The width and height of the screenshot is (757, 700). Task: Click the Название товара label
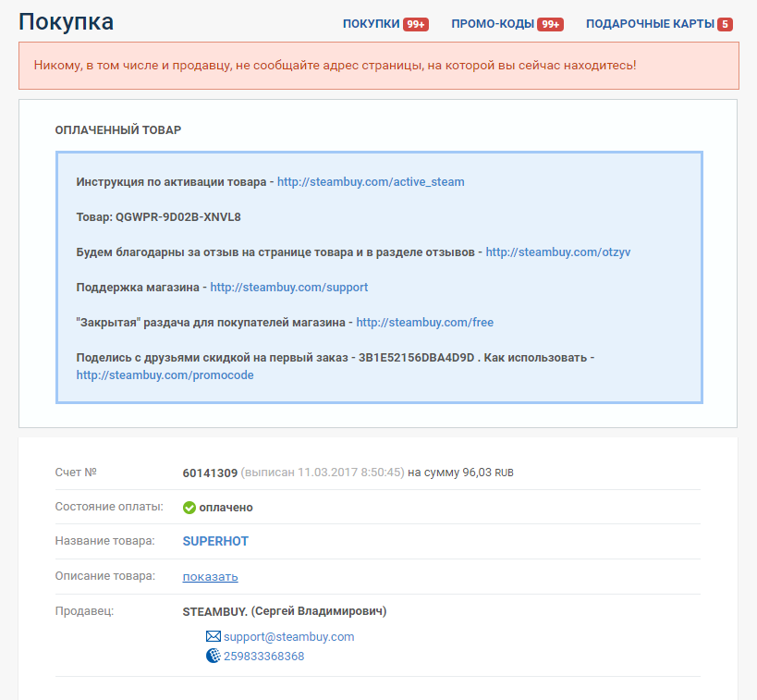(104, 541)
